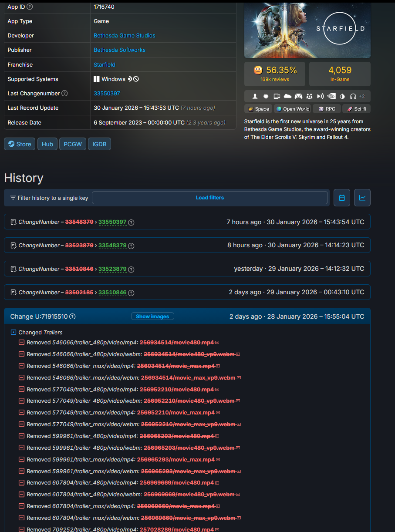
Task: Click the Load filters button
Action: click(x=210, y=198)
